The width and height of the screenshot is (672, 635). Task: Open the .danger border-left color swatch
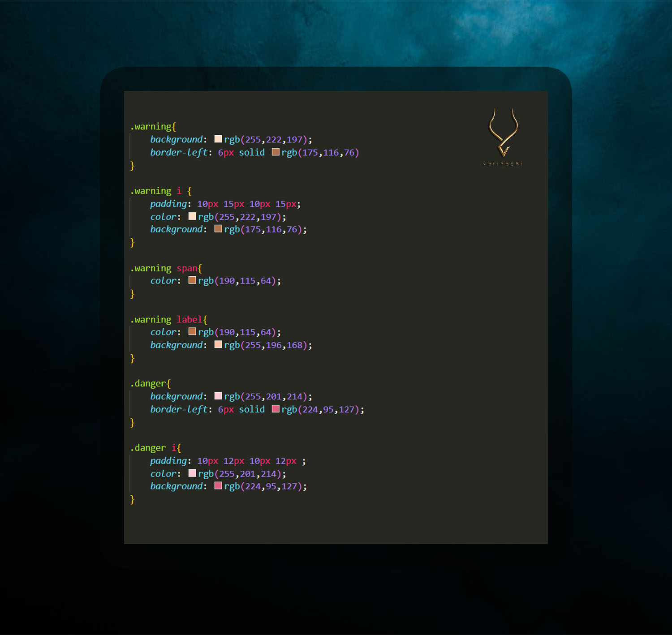276,409
